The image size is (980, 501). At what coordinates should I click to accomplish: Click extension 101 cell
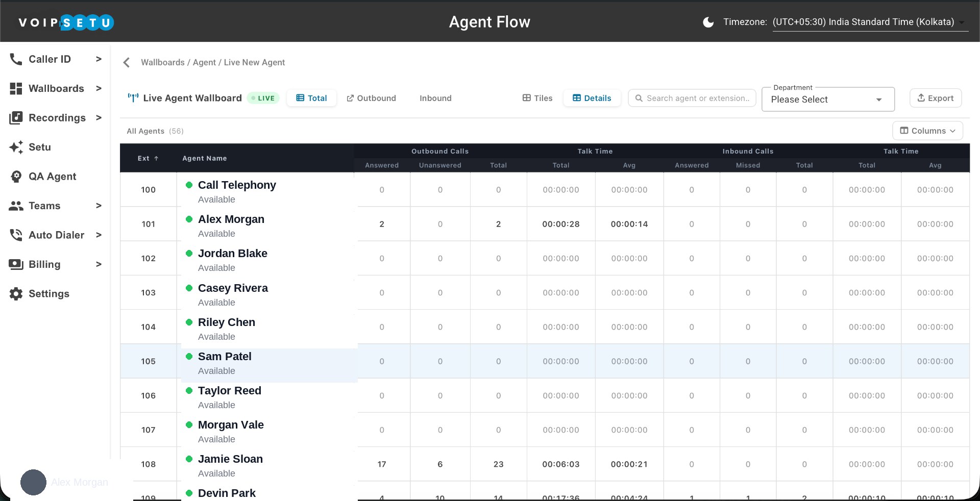pos(149,224)
